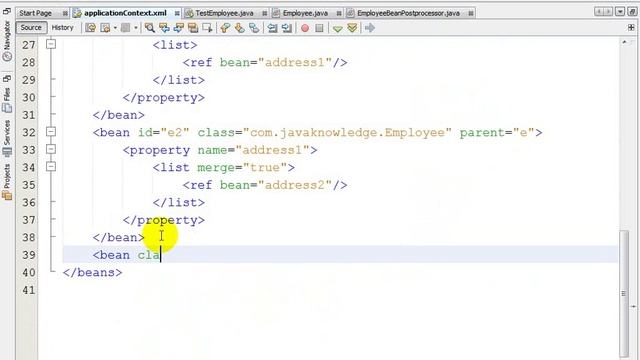Image resolution: width=640 pixels, height=360 pixels.
Task: Select applicationContext.xml tab
Action: pos(125,13)
